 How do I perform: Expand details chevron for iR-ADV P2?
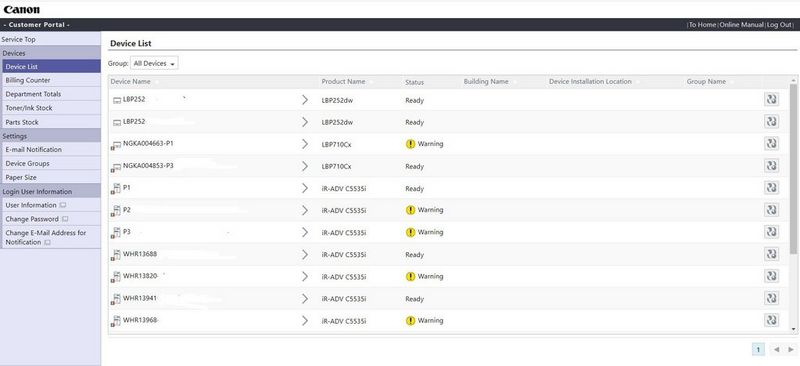305,210
